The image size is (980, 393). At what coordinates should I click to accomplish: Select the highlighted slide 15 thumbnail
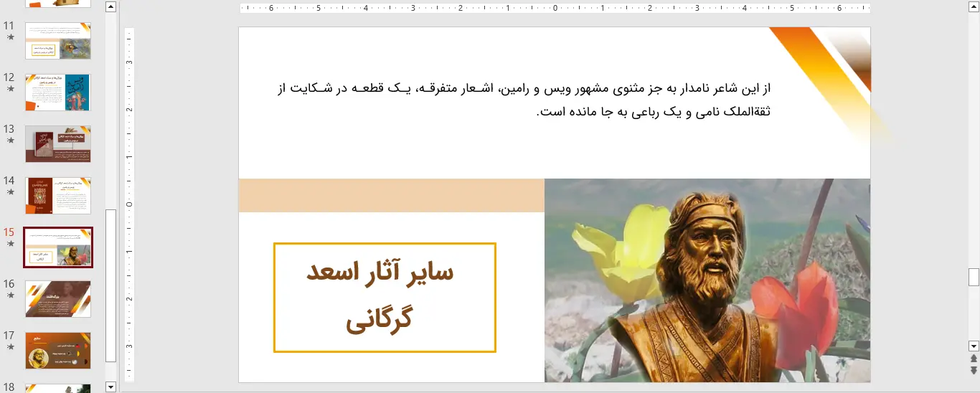pos(58,247)
